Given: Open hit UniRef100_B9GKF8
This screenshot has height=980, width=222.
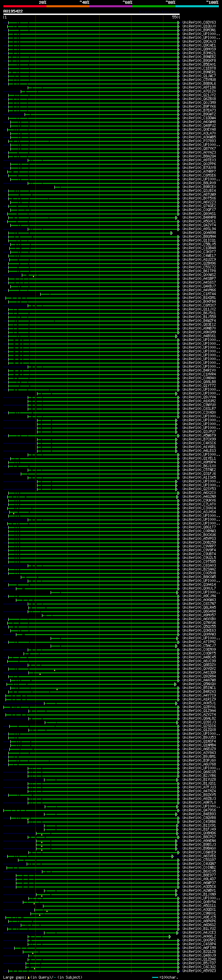Looking at the screenshot, I should click(x=199, y=60).
